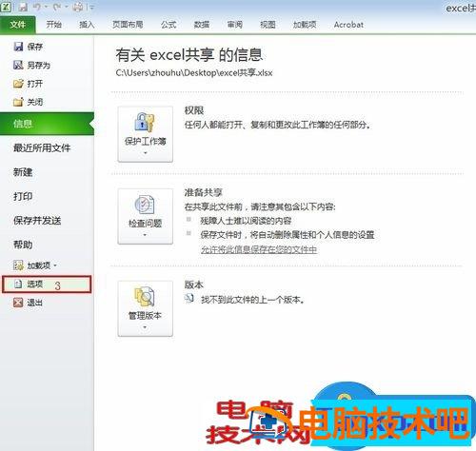Click the 关闭 folder icon in sidebar
This screenshot has width=476, height=451.
click(18, 102)
